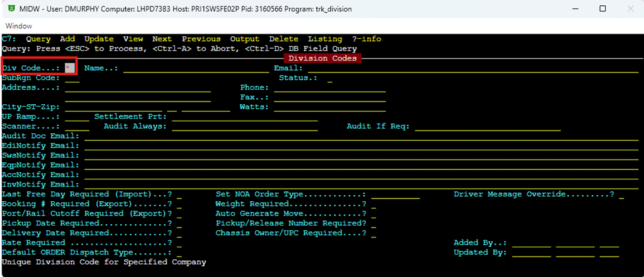Click the Scanner field
The width and height of the screenshot is (644, 277).
click(77, 127)
